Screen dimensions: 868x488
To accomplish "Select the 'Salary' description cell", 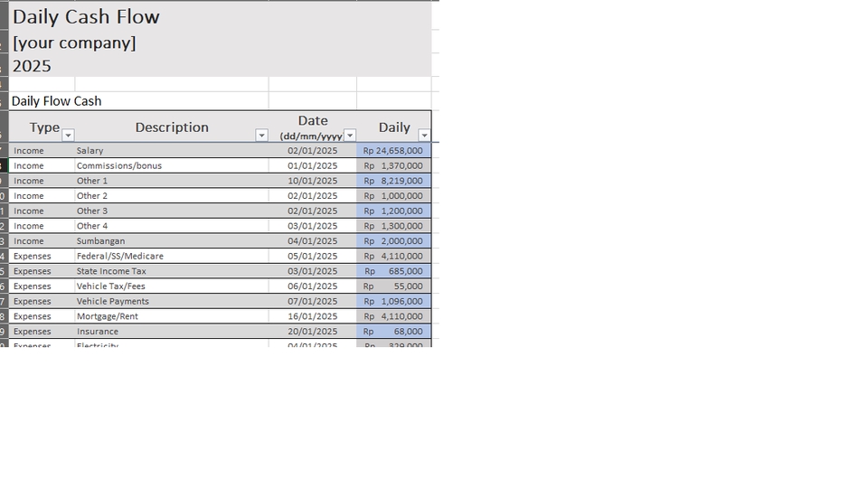I will 172,151.
